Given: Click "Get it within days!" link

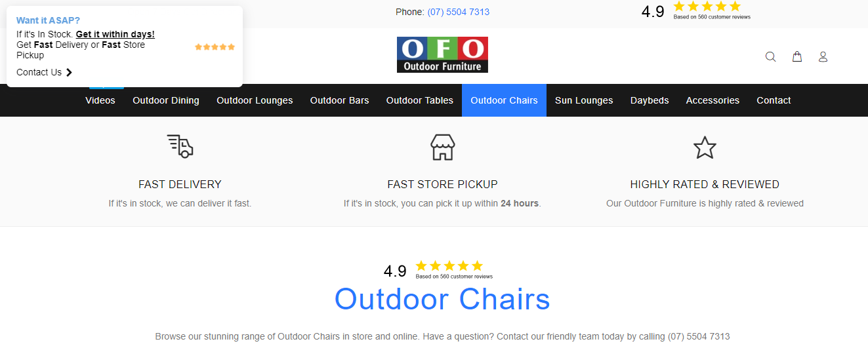Looking at the screenshot, I should coord(115,34).
